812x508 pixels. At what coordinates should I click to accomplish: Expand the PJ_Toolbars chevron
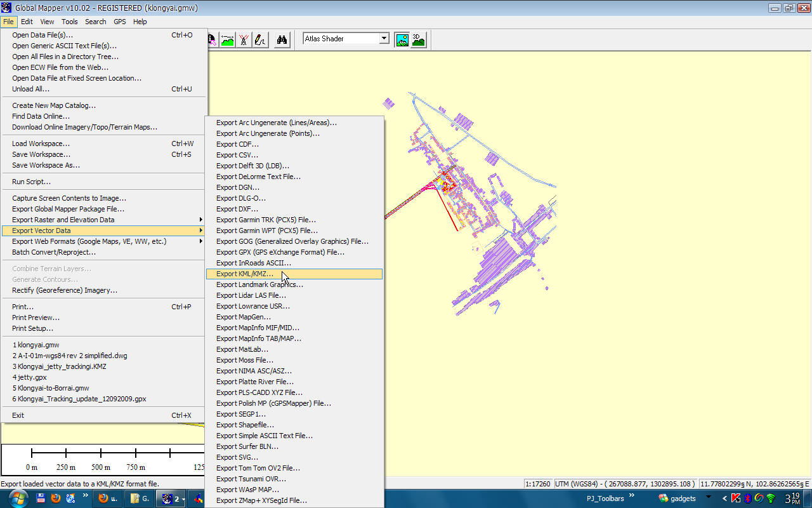point(632,495)
